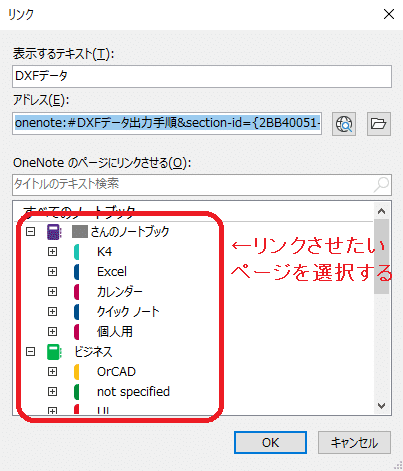
Task: Click the magenta カレンダー section icon
Action: point(77,292)
